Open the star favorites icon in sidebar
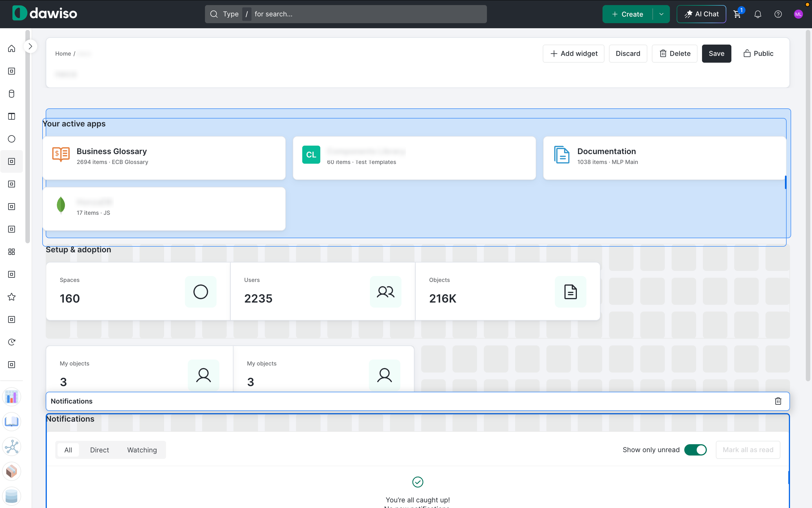Image resolution: width=812 pixels, height=508 pixels. click(x=11, y=297)
